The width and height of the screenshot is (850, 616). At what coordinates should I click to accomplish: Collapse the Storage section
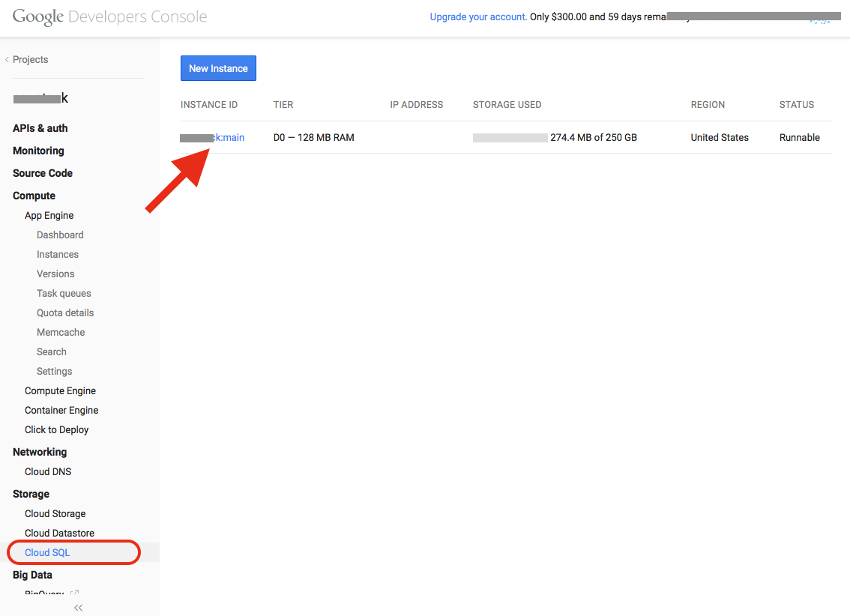click(x=31, y=494)
